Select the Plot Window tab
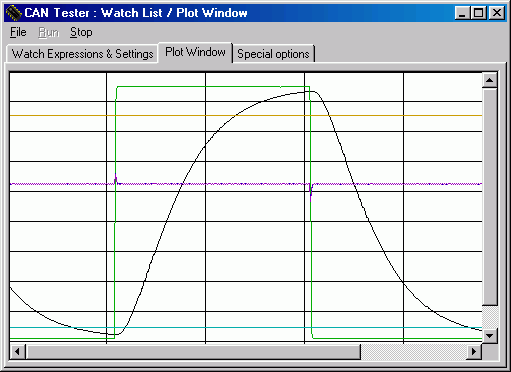 [195, 52]
